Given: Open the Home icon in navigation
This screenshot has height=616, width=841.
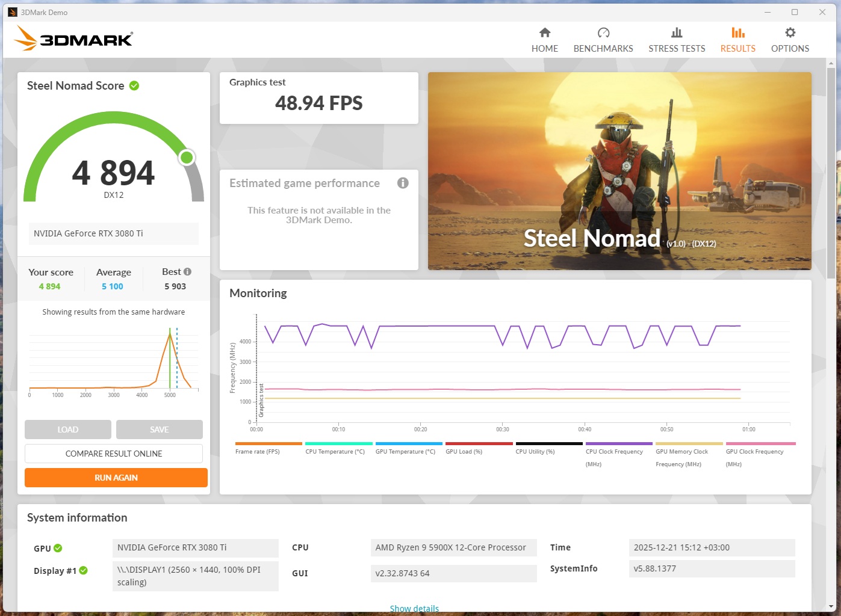Looking at the screenshot, I should [x=545, y=32].
